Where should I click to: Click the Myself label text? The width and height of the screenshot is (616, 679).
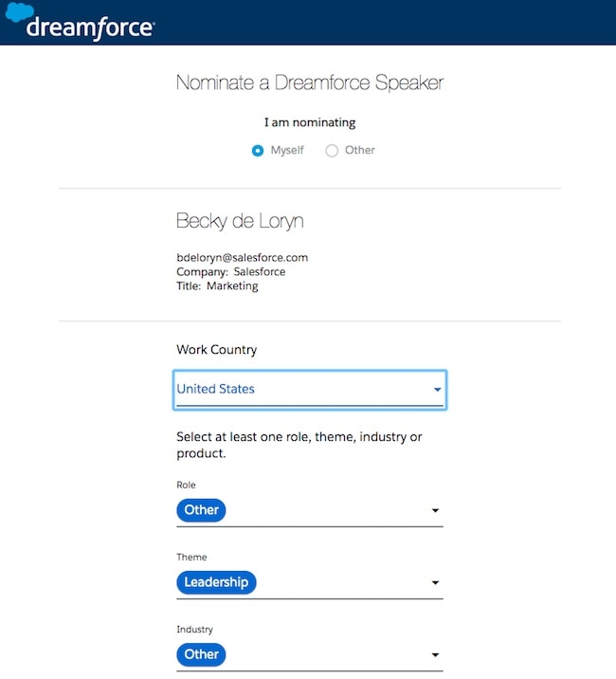pyautogui.click(x=287, y=150)
